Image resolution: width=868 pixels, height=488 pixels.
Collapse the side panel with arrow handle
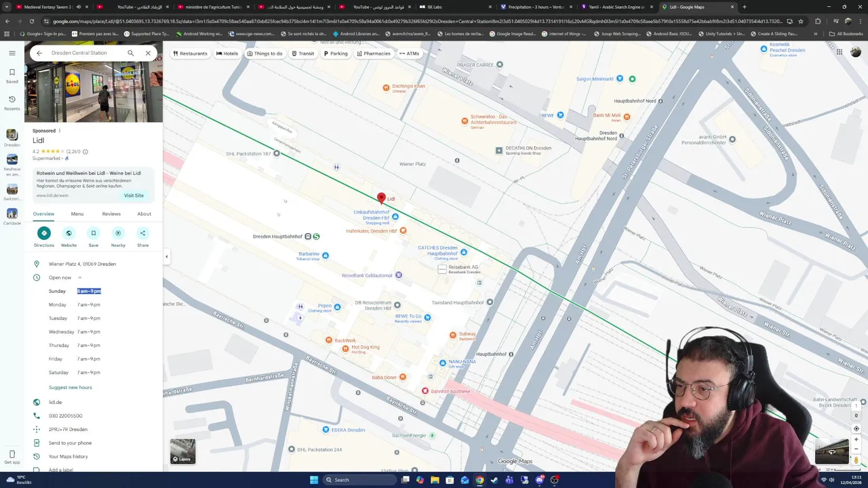pyautogui.click(x=166, y=256)
